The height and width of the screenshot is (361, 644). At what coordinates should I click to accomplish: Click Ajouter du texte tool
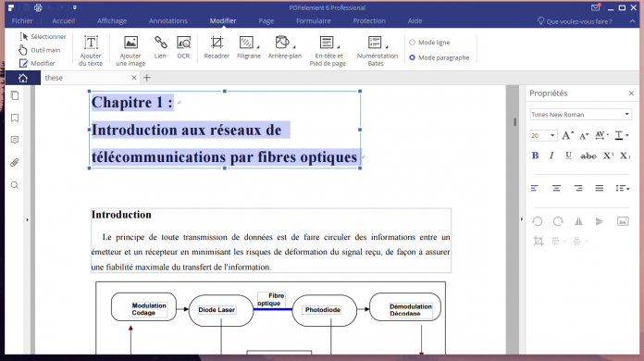pyautogui.click(x=91, y=51)
